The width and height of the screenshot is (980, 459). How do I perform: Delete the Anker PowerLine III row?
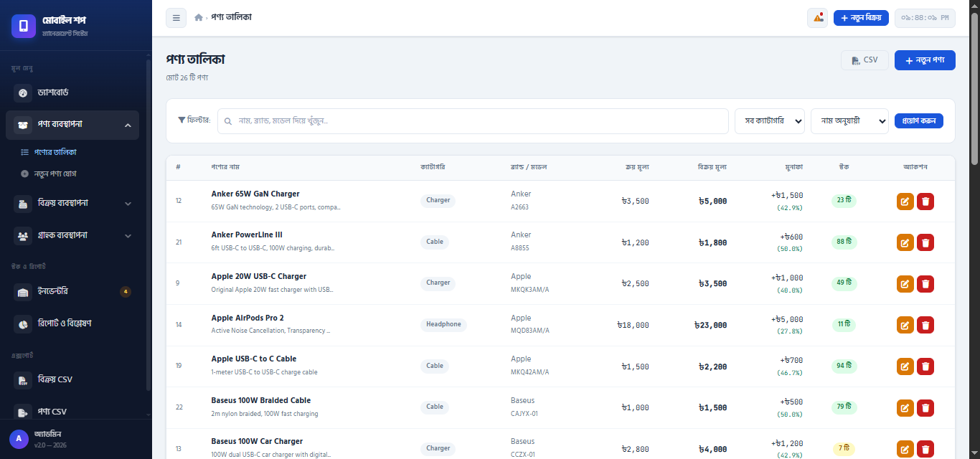coord(925,242)
